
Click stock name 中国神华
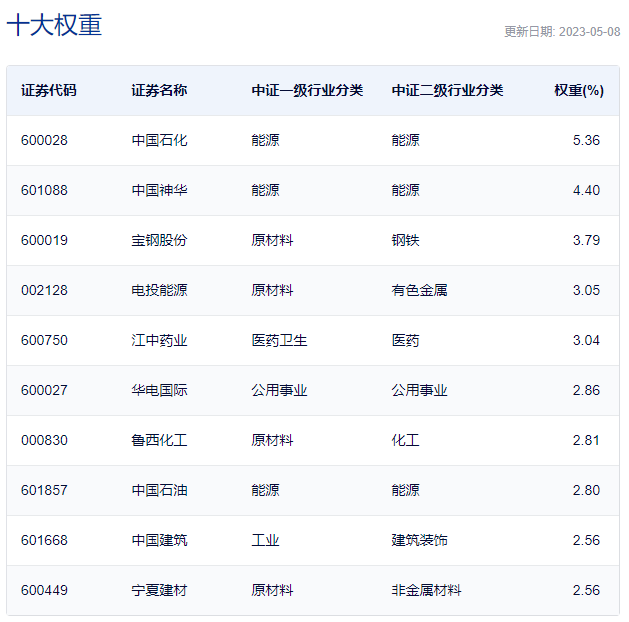[159, 190]
